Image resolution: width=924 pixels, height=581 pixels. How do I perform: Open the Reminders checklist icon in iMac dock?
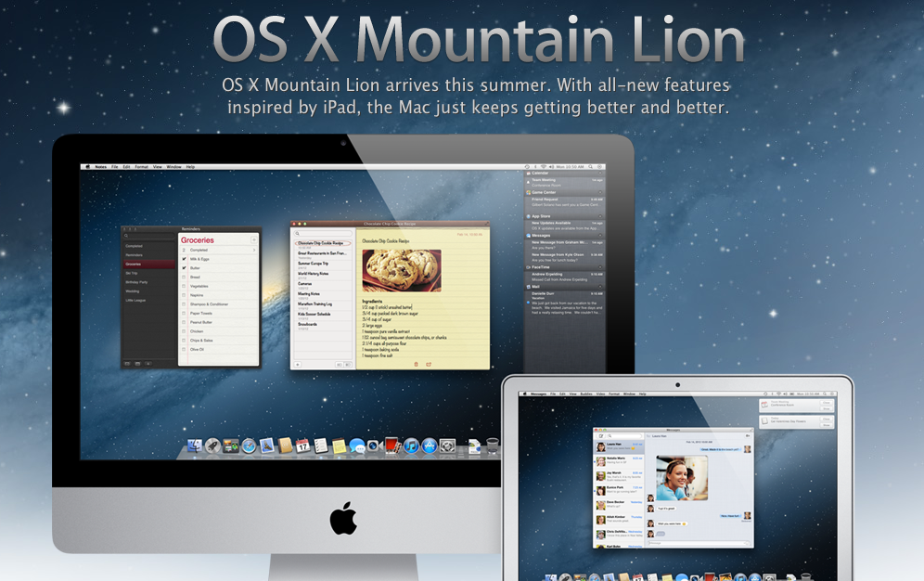click(321, 446)
